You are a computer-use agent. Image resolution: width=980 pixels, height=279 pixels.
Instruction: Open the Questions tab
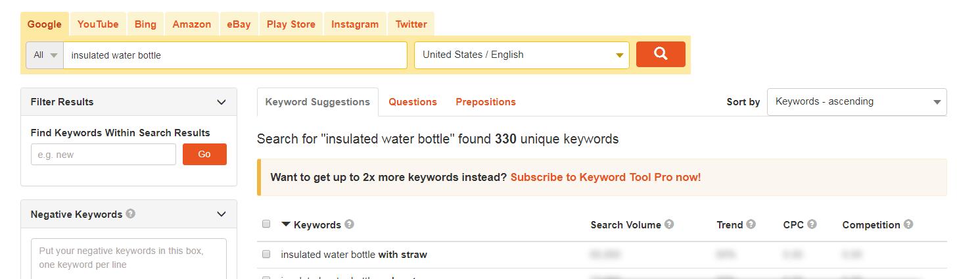(x=413, y=102)
